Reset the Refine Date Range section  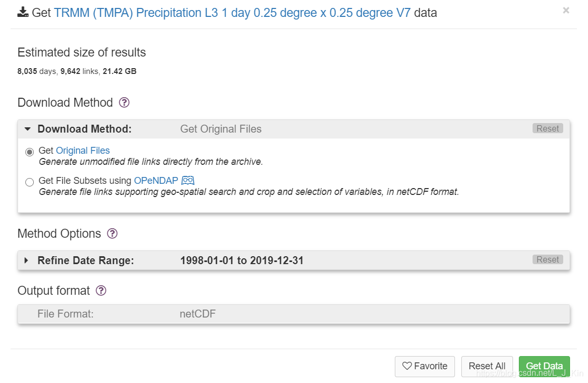[547, 260]
